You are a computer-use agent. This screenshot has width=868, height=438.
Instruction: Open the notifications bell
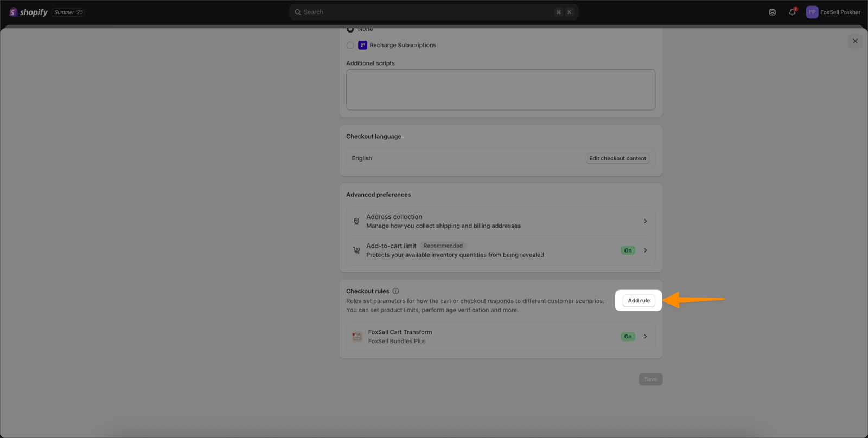792,12
